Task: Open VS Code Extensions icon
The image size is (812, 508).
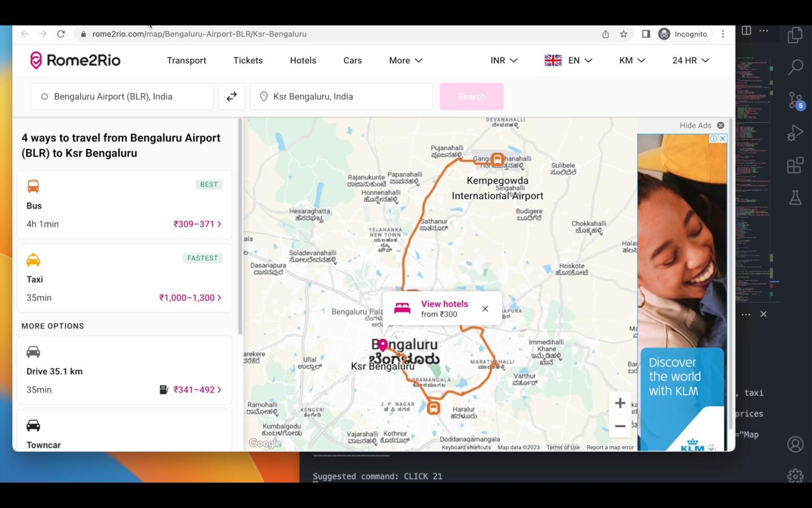Action: (795, 165)
